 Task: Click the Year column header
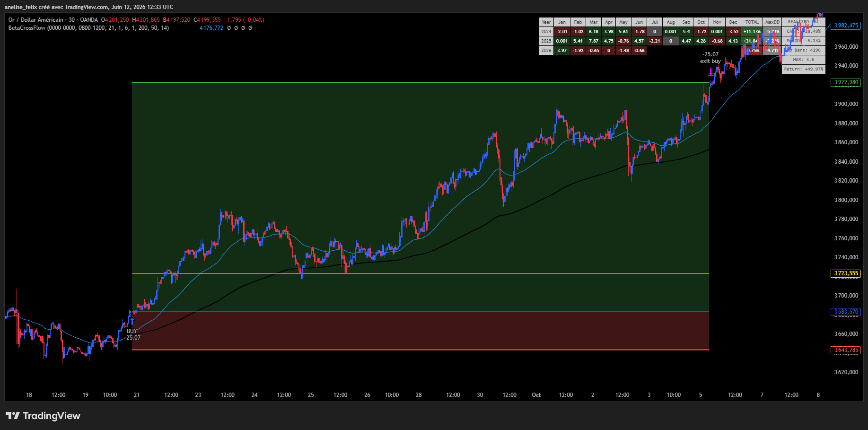(546, 22)
